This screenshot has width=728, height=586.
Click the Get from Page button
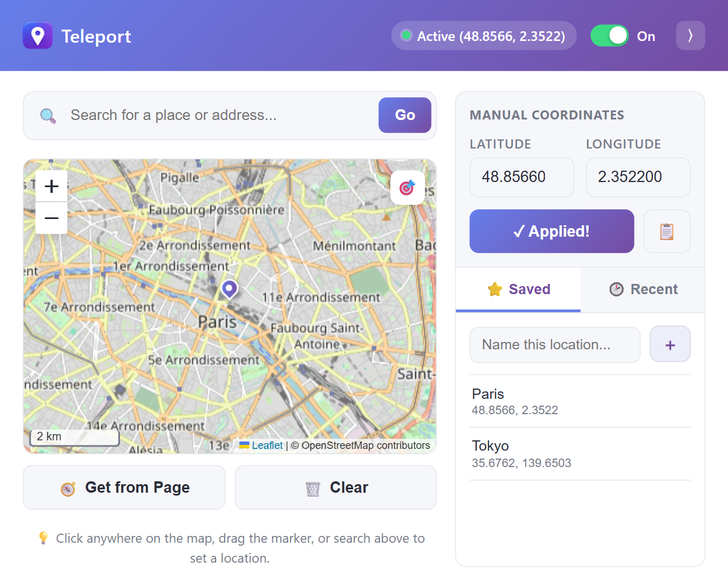point(124,488)
